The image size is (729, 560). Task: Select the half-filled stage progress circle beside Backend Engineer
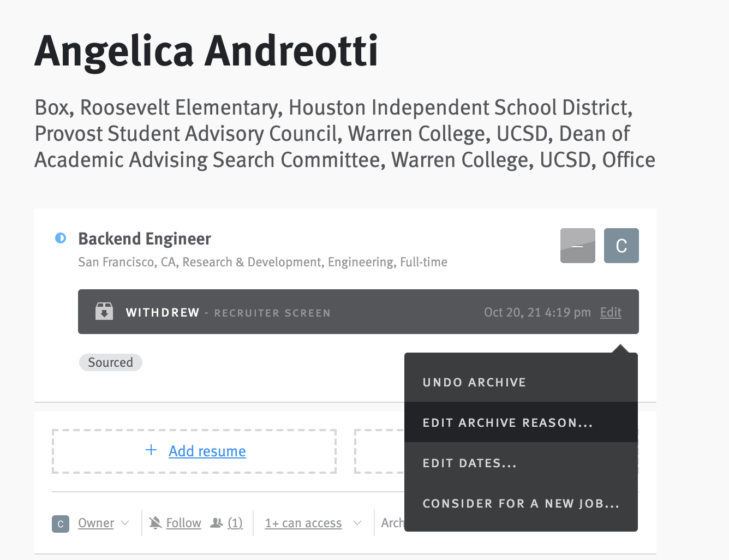[61, 238]
